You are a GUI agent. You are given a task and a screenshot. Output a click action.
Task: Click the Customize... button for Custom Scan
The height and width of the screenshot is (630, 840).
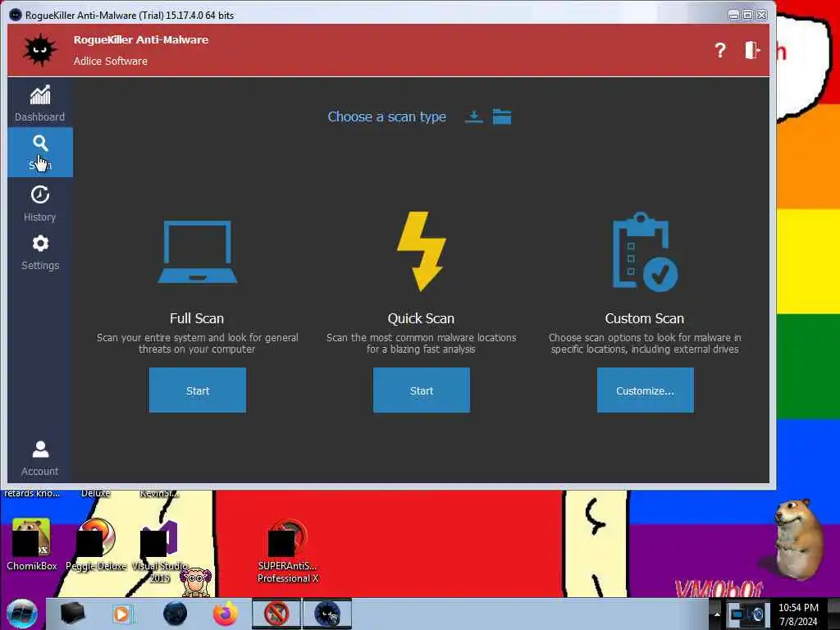tap(645, 390)
